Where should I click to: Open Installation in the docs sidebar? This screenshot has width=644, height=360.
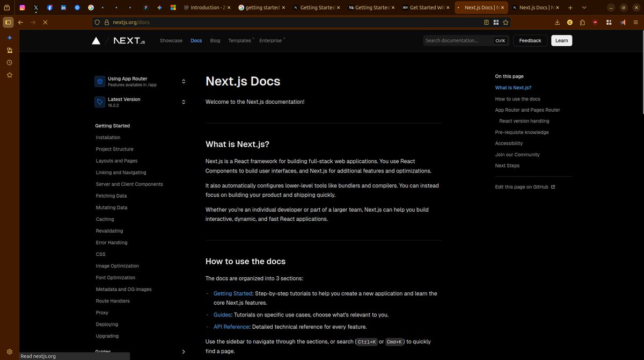[x=108, y=138]
